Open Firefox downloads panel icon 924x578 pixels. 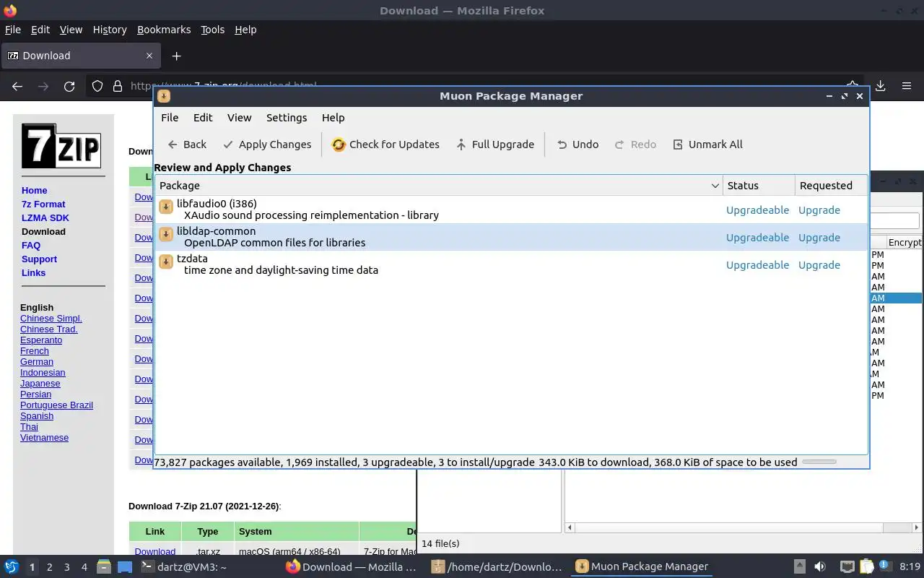pyautogui.click(x=880, y=86)
